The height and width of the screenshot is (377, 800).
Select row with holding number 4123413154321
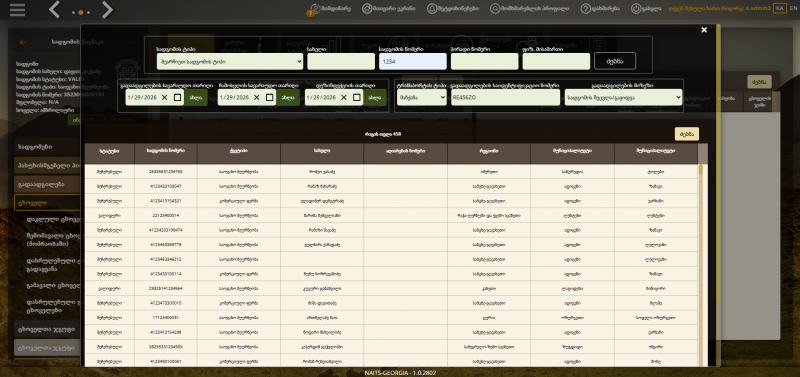click(x=391, y=201)
